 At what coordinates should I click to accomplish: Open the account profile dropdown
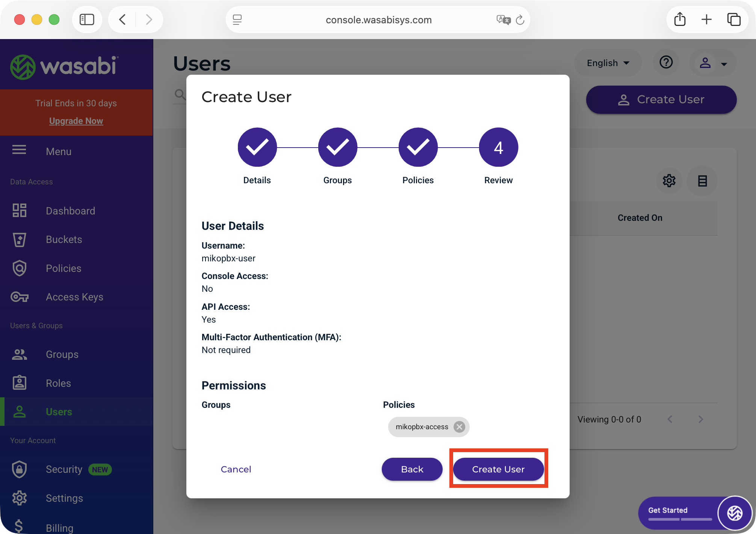point(713,63)
